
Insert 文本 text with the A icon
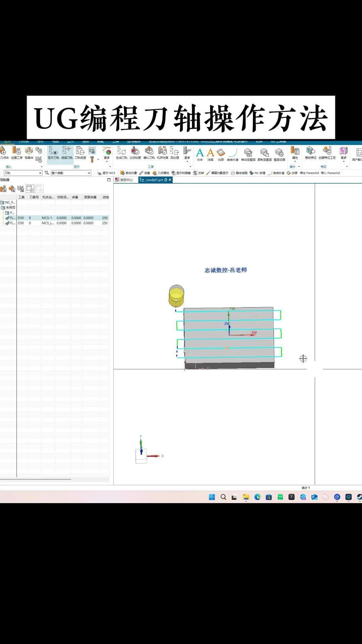pos(200,155)
